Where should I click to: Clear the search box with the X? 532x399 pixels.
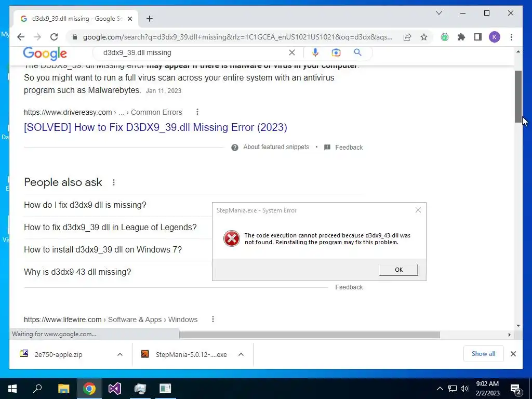[x=292, y=52]
